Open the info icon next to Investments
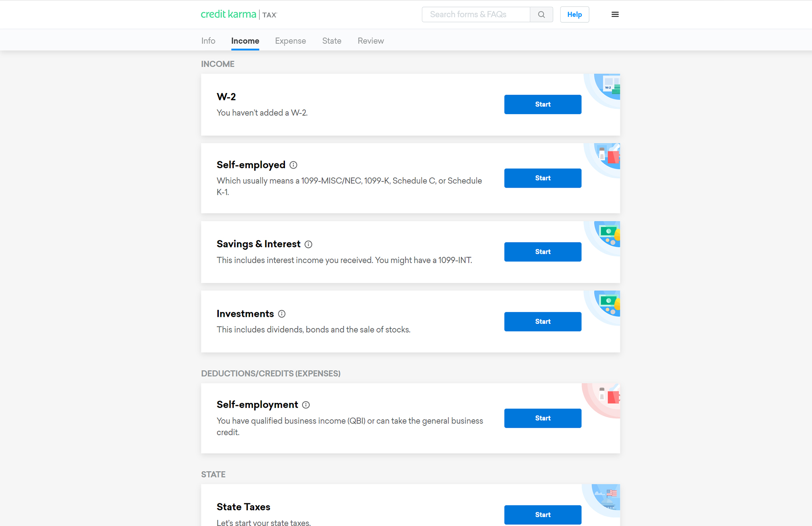The height and width of the screenshot is (526, 812). point(282,314)
